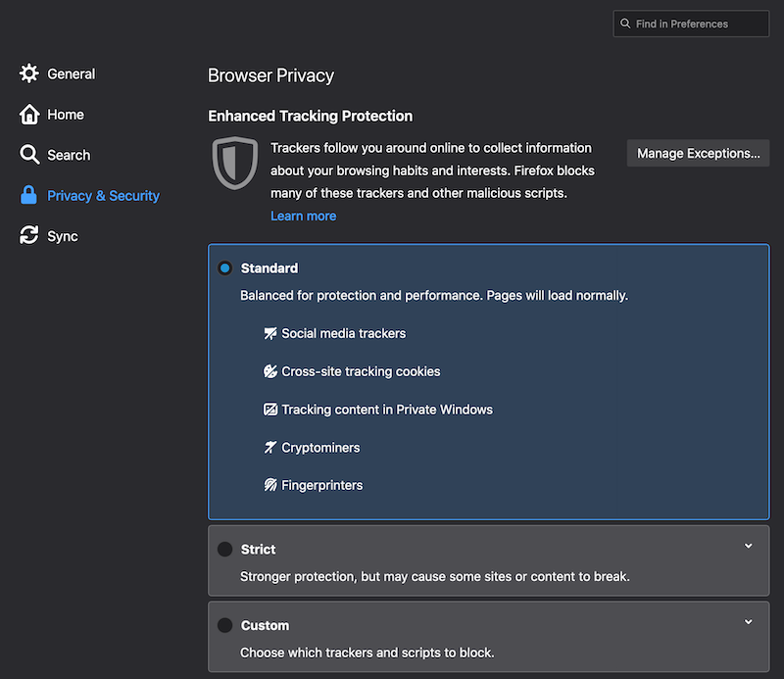Click the Fingerprinters icon
Viewport: 784px width, 679px height.
[270, 485]
